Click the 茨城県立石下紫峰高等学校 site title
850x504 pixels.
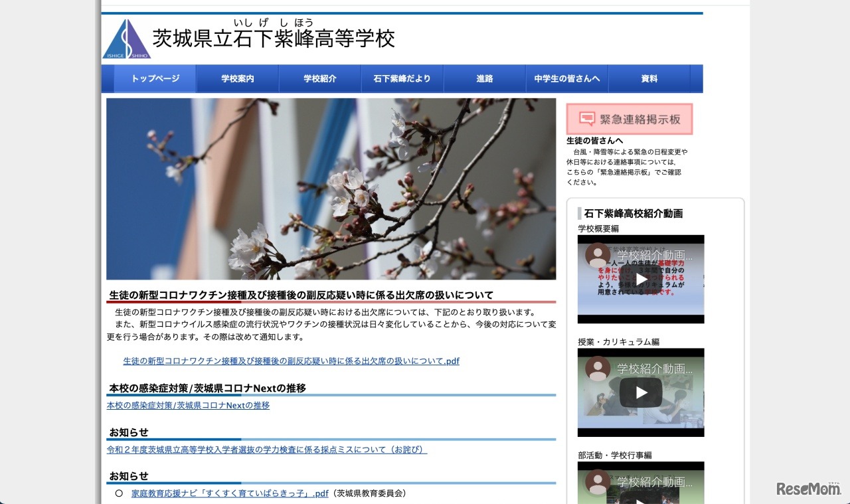point(274,39)
